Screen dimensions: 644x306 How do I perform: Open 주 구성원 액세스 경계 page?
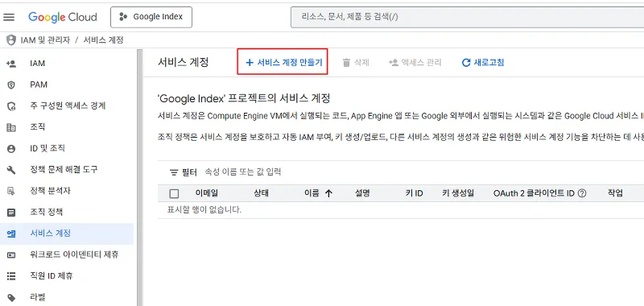[x=68, y=106]
